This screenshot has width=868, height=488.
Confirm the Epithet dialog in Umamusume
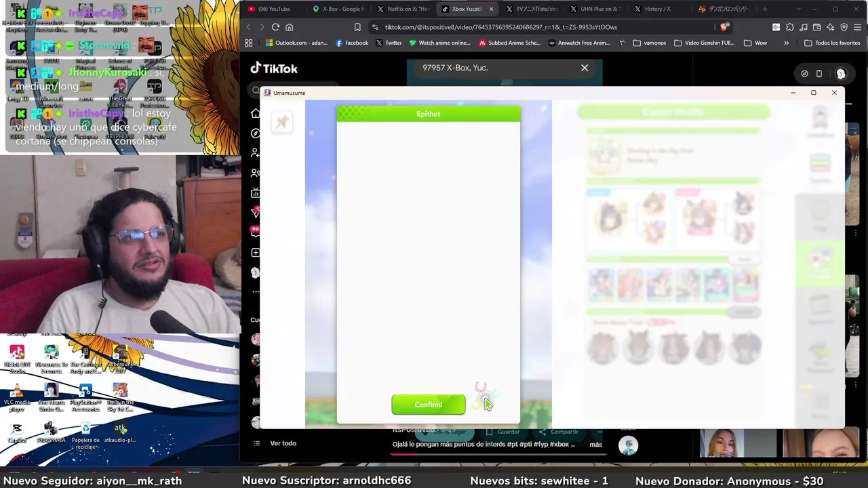pos(429,405)
